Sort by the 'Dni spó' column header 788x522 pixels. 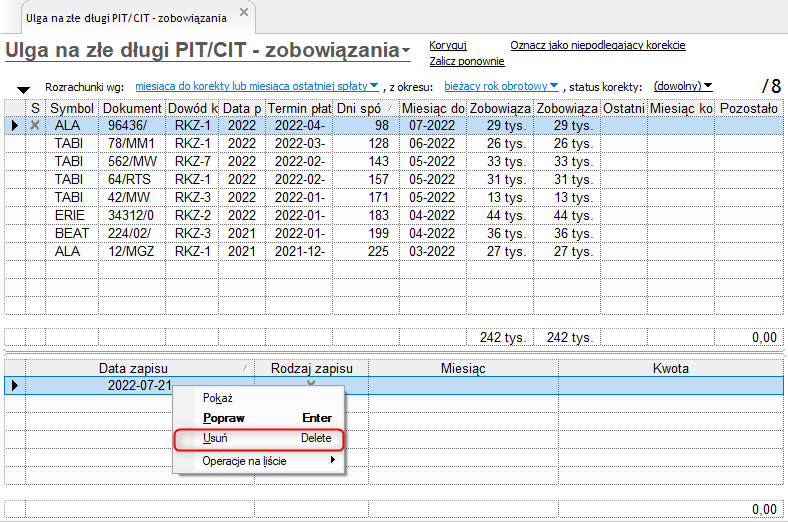pos(366,108)
